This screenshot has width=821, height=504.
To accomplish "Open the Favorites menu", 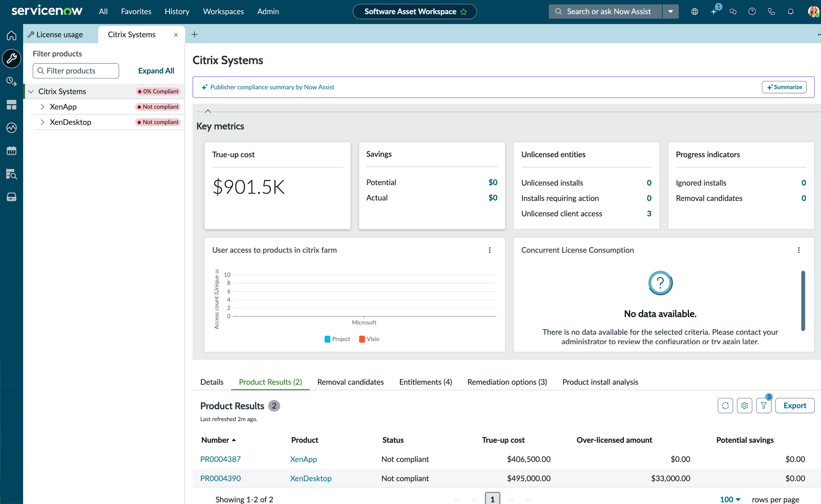I will (x=136, y=12).
